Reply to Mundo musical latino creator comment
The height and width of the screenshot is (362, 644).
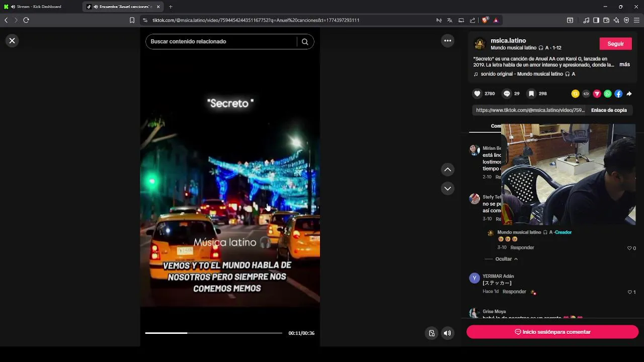click(522, 247)
